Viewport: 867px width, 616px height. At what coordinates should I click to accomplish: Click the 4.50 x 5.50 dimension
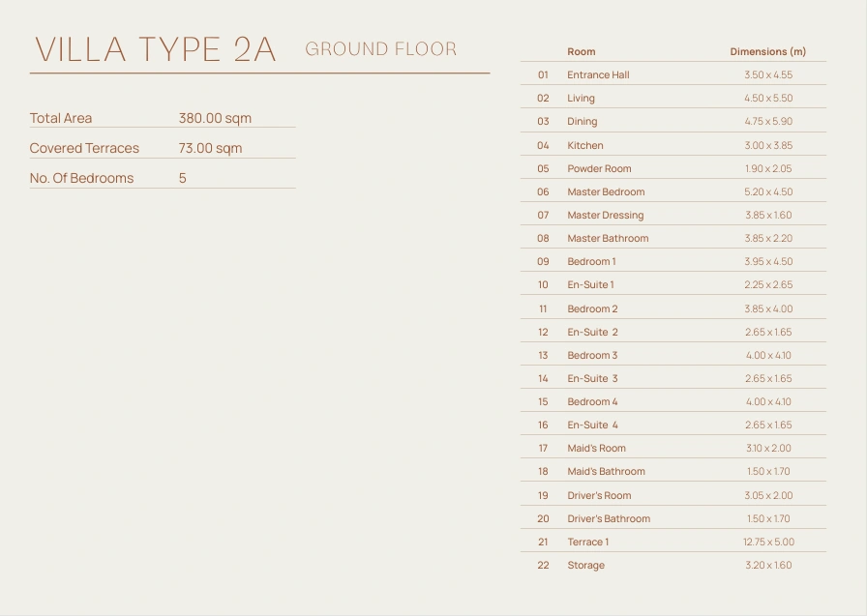point(768,98)
